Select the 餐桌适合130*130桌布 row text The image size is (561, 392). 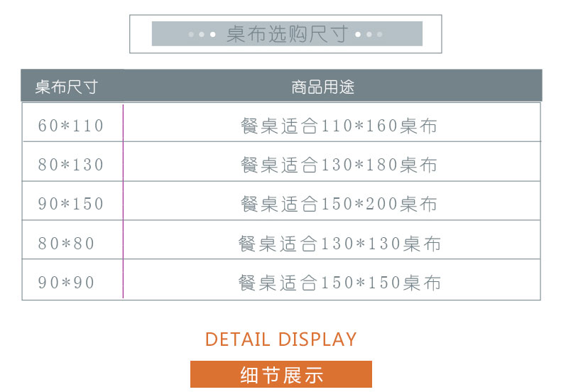click(339, 244)
